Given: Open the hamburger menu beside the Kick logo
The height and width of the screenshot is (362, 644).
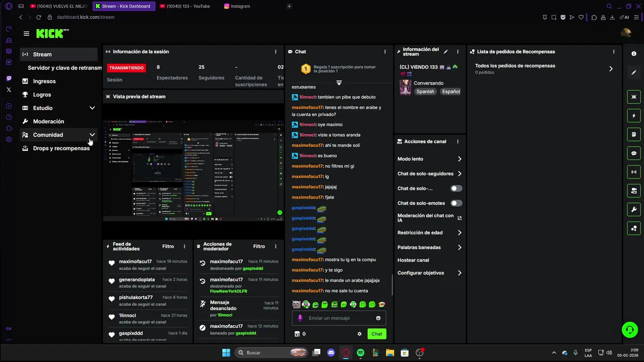Looking at the screenshot, I should click(x=26, y=34).
